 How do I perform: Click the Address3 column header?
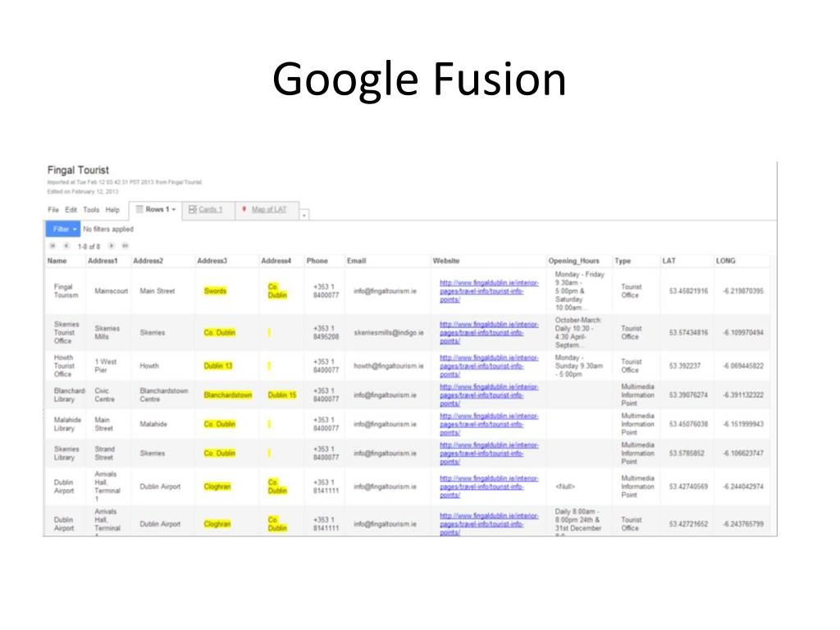[x=212, y=261]
